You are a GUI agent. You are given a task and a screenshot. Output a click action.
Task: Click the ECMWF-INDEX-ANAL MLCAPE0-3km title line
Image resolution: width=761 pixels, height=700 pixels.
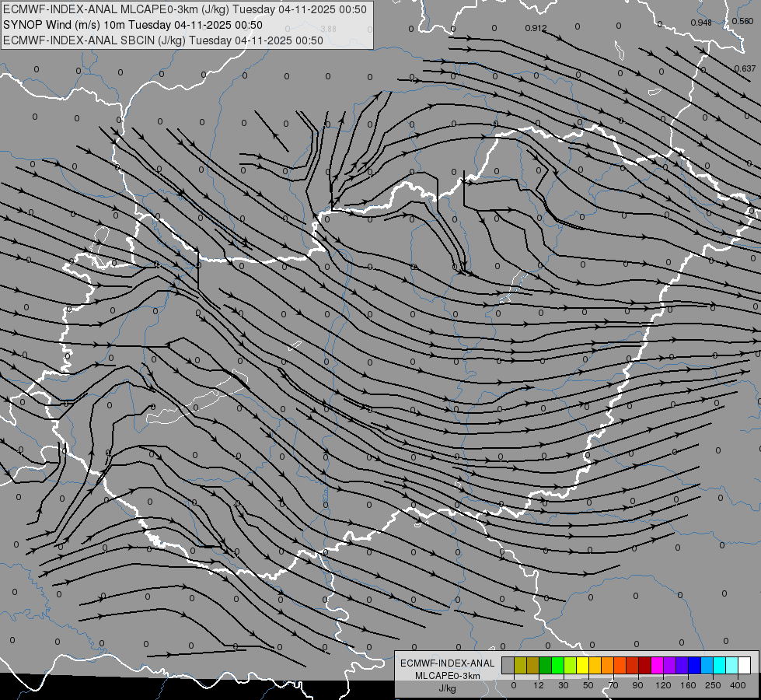[x=184, y=9]
